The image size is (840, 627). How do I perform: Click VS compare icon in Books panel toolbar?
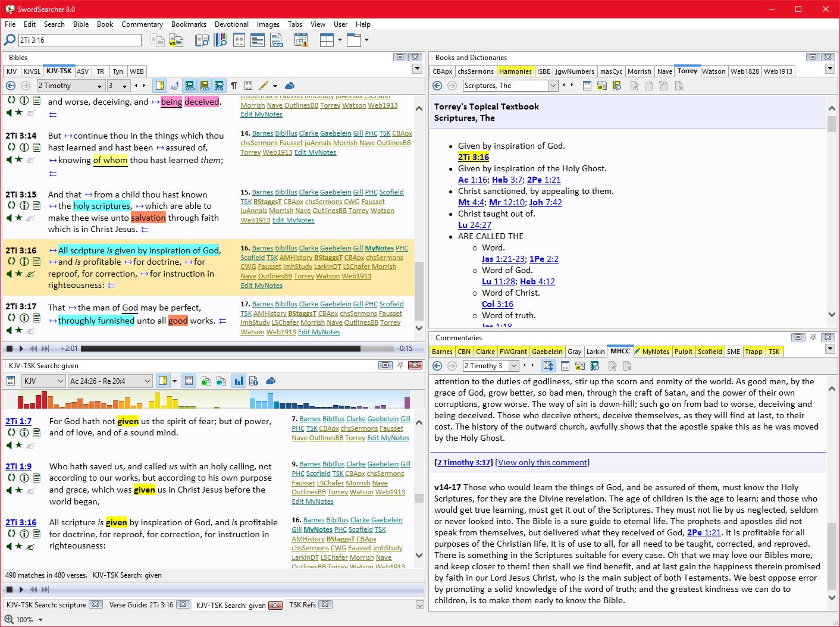point(602,86)
